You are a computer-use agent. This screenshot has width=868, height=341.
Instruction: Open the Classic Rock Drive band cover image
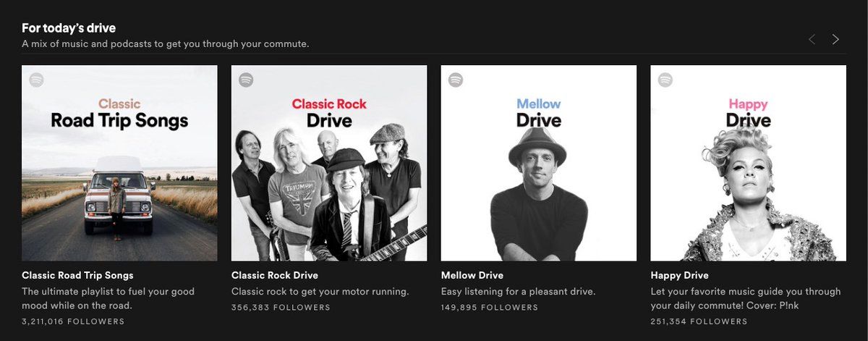pos(329,163)
